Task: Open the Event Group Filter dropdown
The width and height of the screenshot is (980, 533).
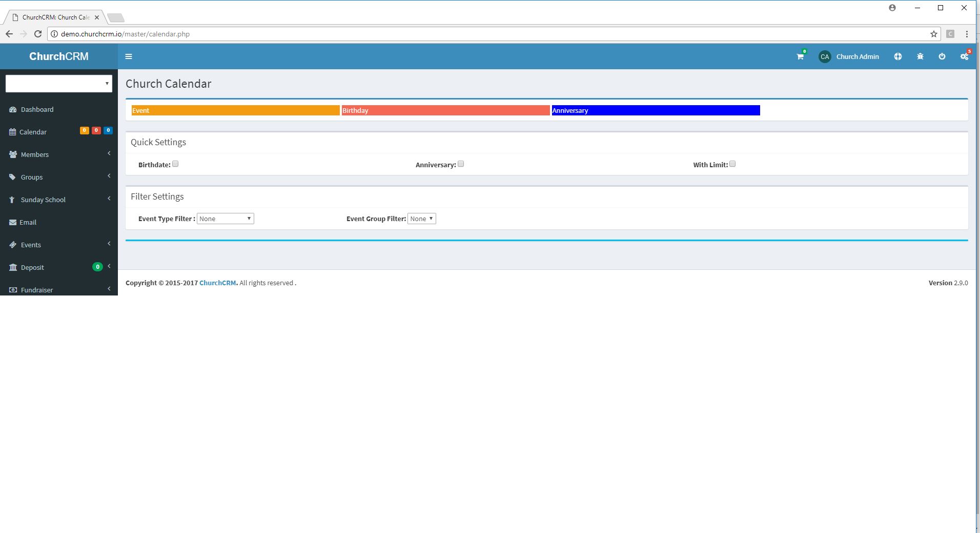Action: pyautogui.click(x=422, y=219)
